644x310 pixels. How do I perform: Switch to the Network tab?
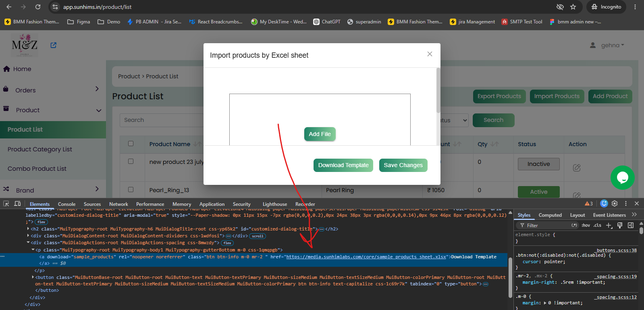(118, 204)
